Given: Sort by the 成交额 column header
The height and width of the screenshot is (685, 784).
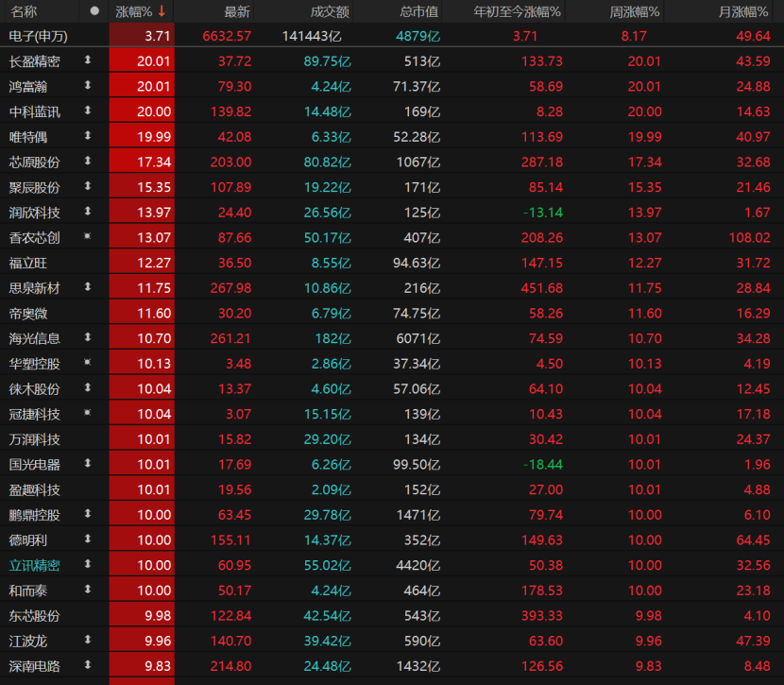Looking at the screenshot, I should point(330,11).
